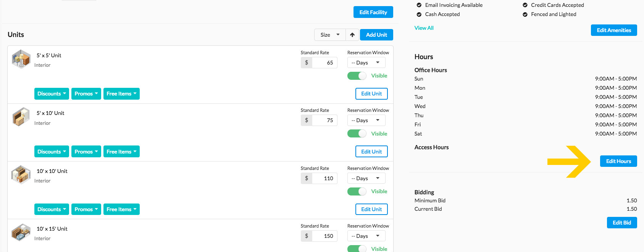Open Reservation Window dropdown for 10' x 15' Unit
The width and height of the screenshot is (644, 252).
pyautogui.click(x=366, y=236)
